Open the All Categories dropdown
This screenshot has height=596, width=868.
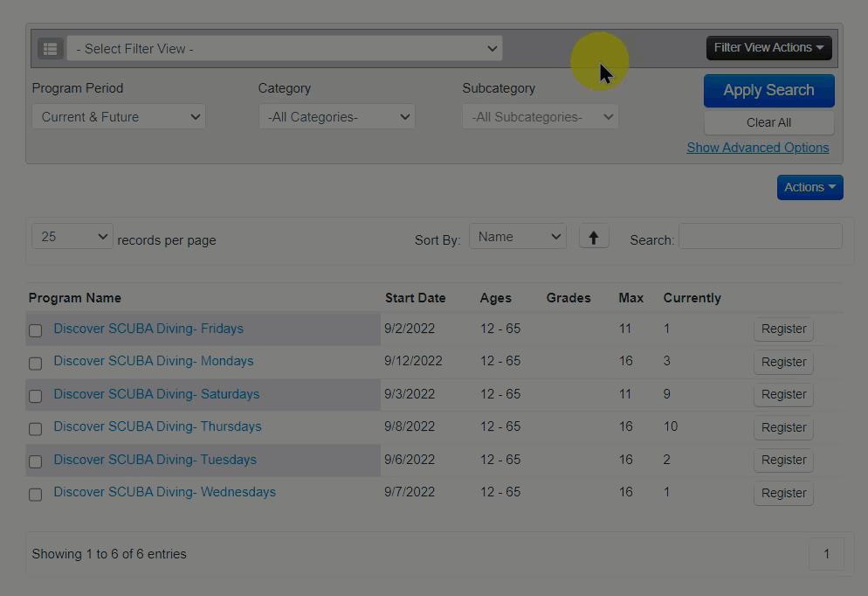pos(337,117)
